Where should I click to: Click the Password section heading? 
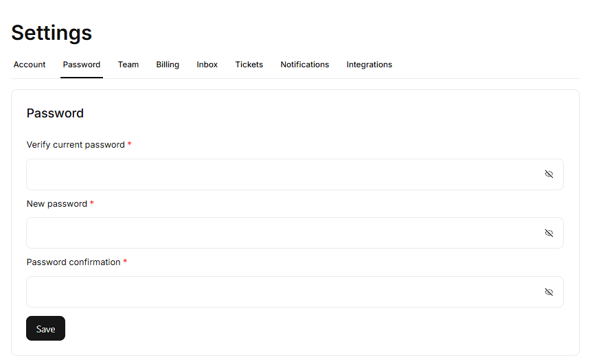pos(55,113)
